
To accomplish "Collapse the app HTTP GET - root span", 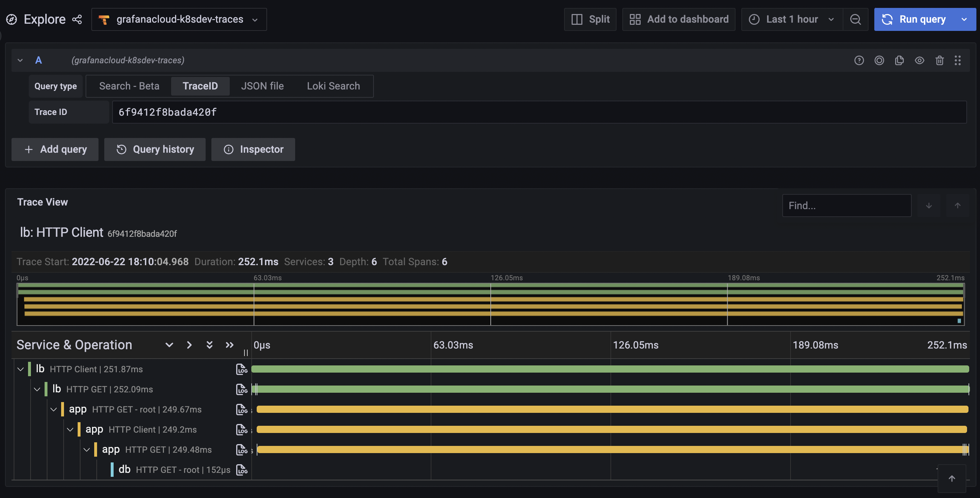I will (54, 409).
